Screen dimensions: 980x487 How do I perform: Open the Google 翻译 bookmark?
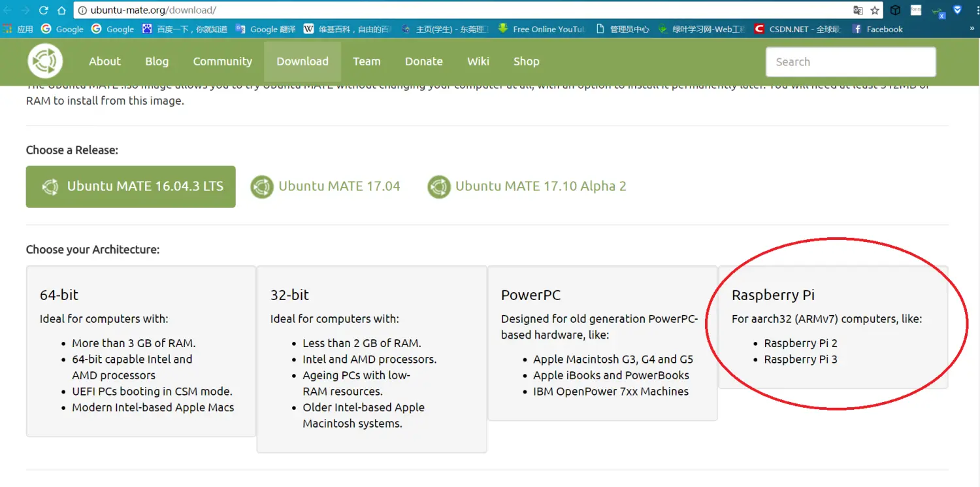pyautogui.click(x=265, y=29)
